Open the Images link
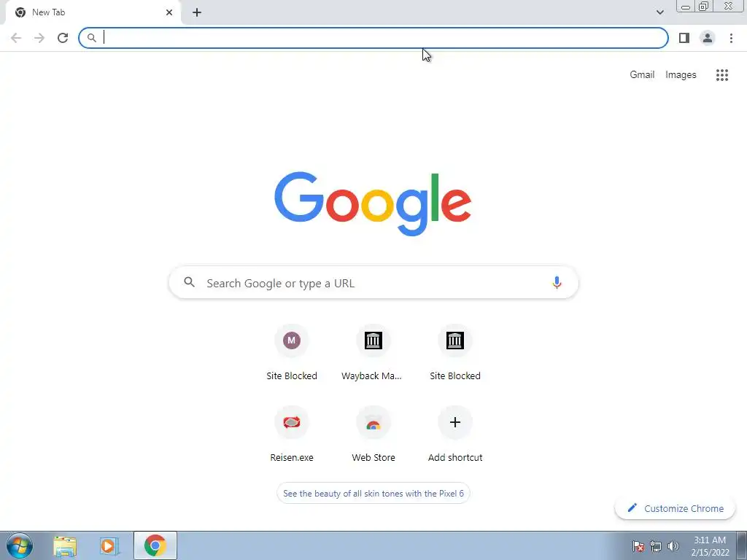This screenshot has height=560, width=747. pos(681,75)
